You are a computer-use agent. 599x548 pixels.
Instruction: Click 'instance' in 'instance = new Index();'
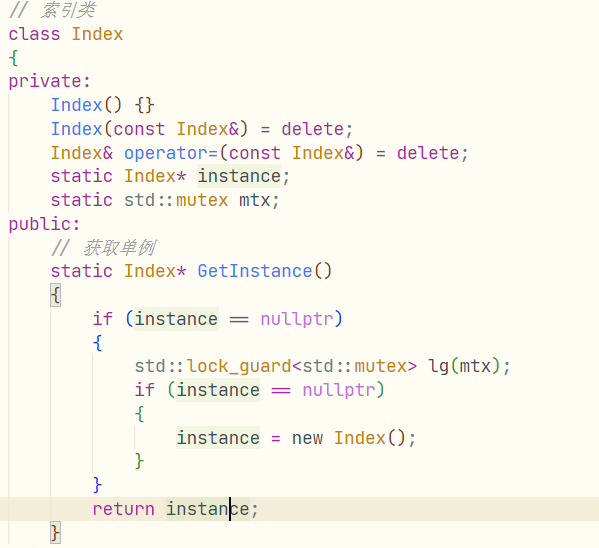[x=218, y=438]
